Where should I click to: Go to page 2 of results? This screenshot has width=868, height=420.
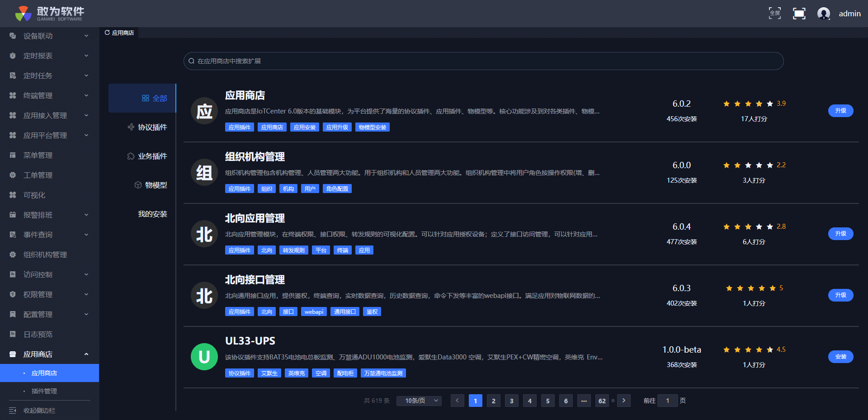pos(494,401)
